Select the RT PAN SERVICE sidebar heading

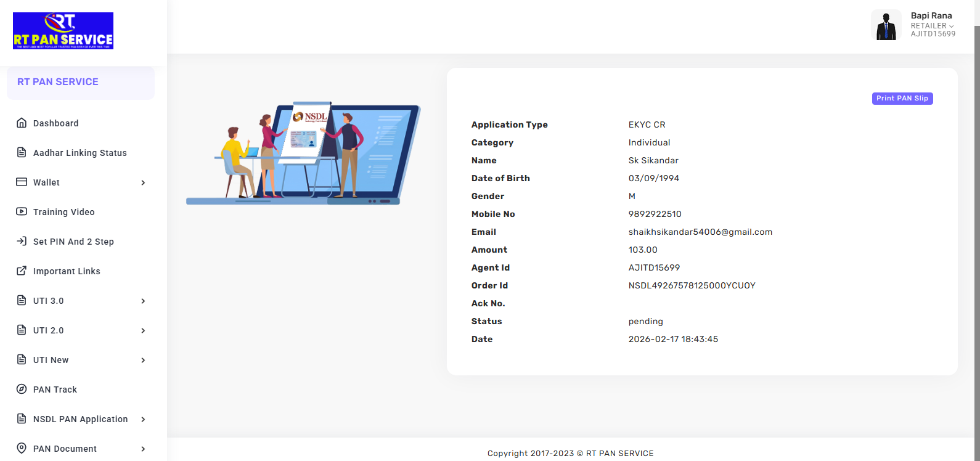(x=58, y=82)
